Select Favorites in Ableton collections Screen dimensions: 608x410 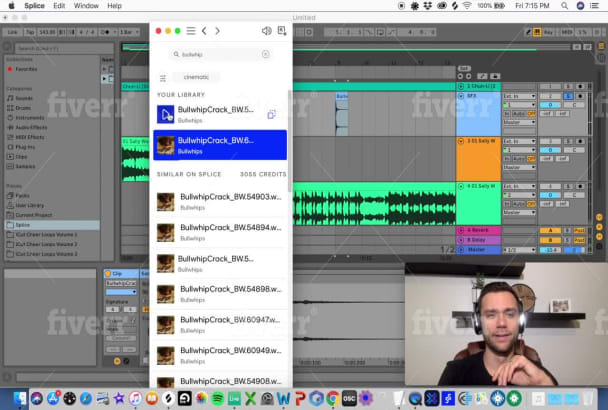[x=26, y=69]
